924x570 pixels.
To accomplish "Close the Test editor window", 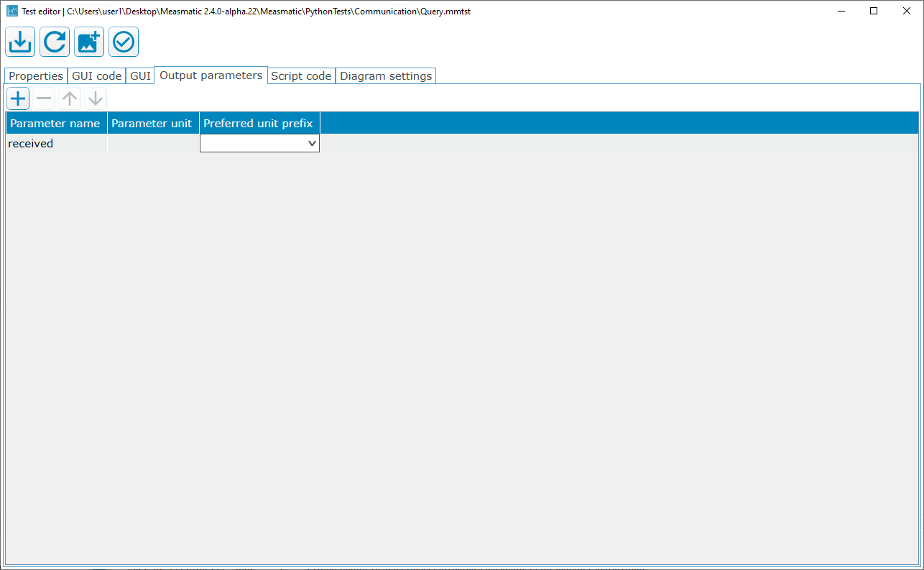I will tap(907, 11).
